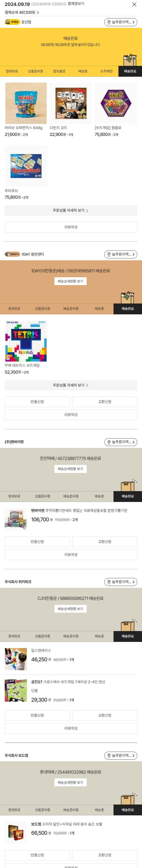The image size is (142, 868).
Task: Expand 주문상품 자세히 보기 below 루미큐브
Action: (71, 210)
